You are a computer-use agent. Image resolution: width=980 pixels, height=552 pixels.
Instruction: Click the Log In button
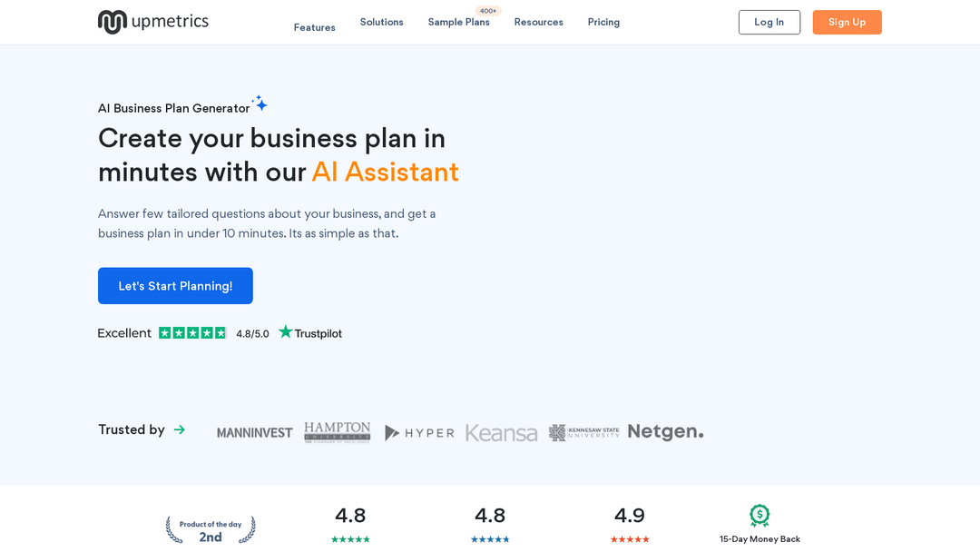click(x=769, y=22)
